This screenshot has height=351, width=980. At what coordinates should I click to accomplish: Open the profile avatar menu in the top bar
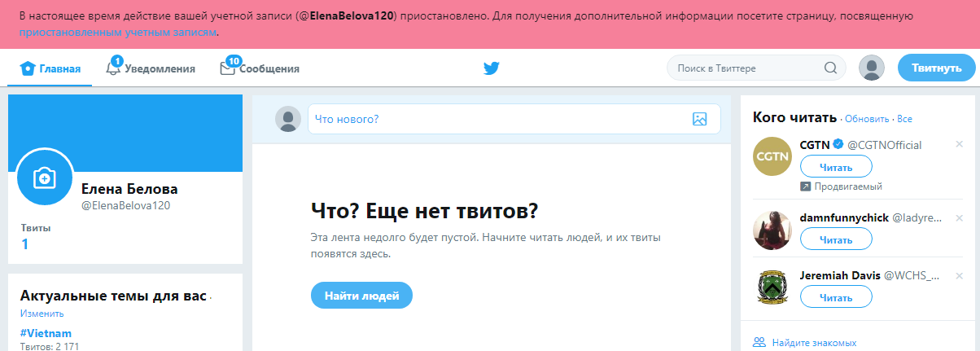(x=872, y=68)
